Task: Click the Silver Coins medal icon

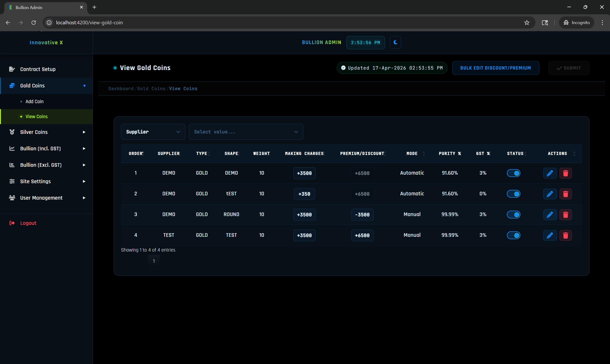Action: point(12,132)
